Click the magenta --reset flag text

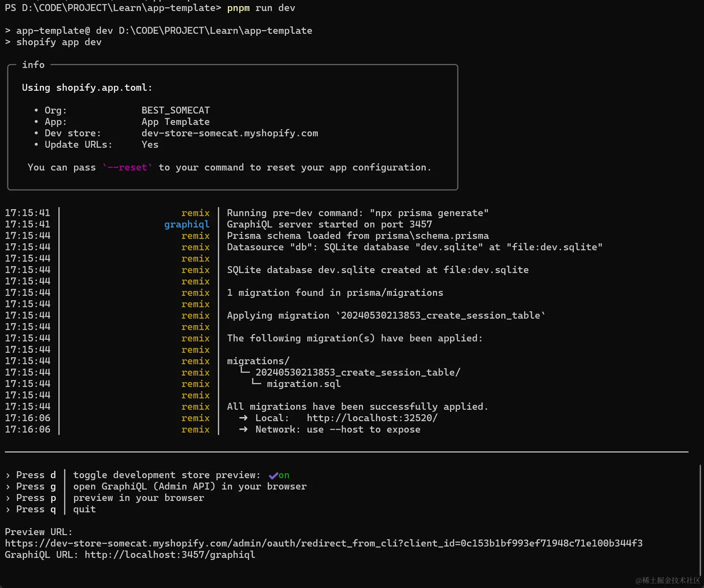127,167
